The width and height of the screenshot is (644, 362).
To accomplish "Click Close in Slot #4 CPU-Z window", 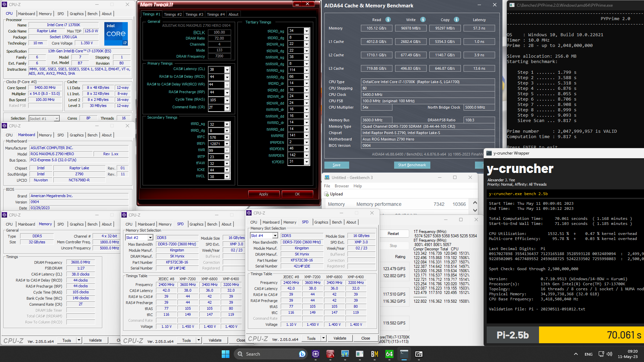I will [366, 338].
